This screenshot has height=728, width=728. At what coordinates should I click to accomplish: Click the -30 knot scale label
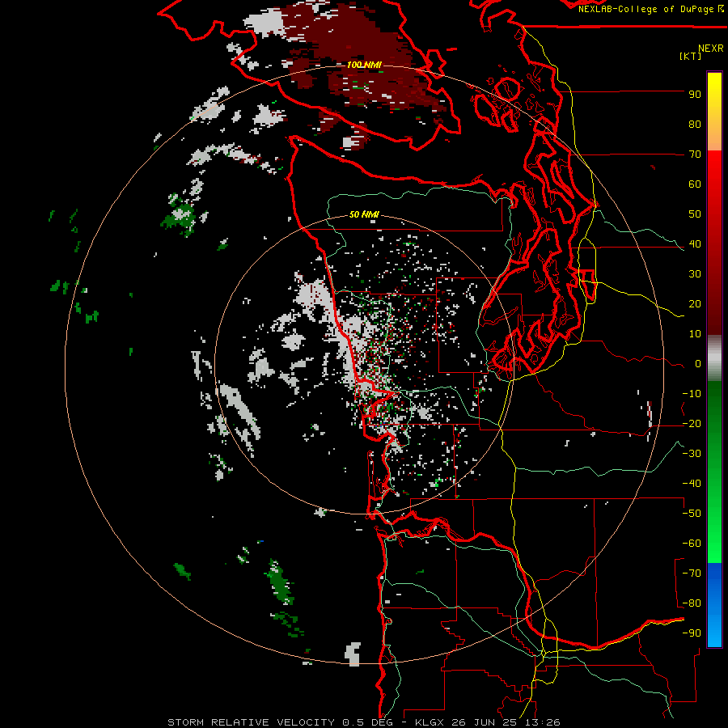tap(692, 454)
